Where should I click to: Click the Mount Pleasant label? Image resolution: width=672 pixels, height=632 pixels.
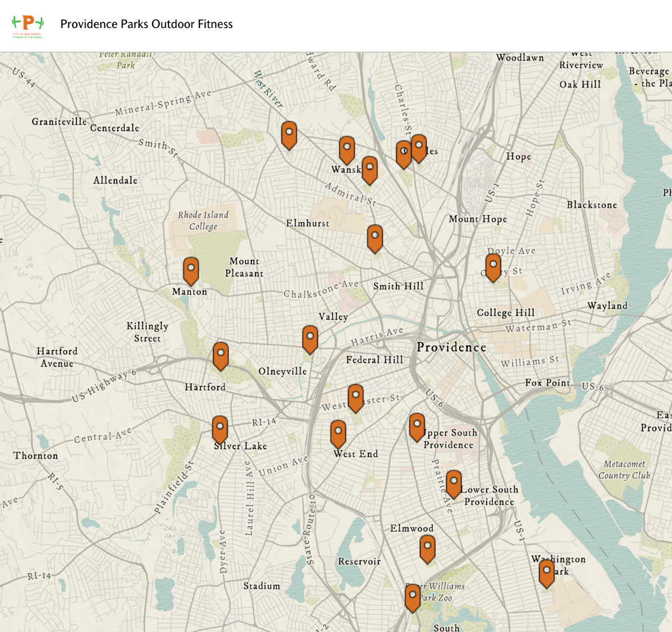244,267
